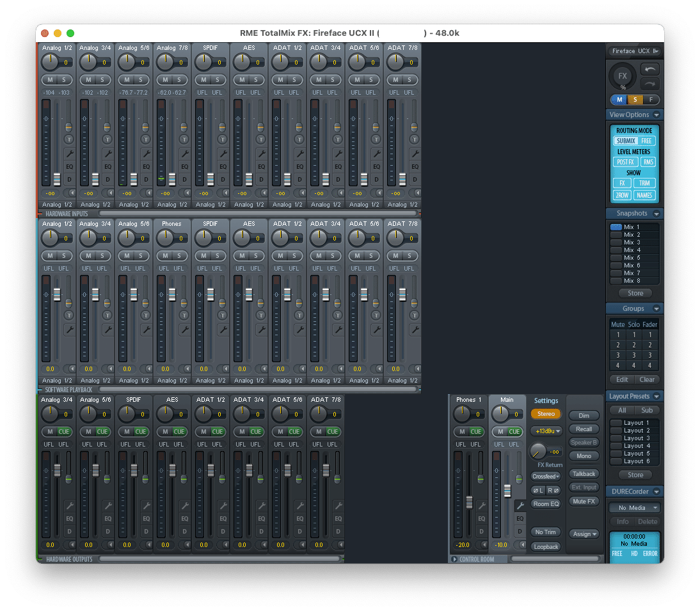Click Trim (T) on software playback Phones channel

point(184,315)
